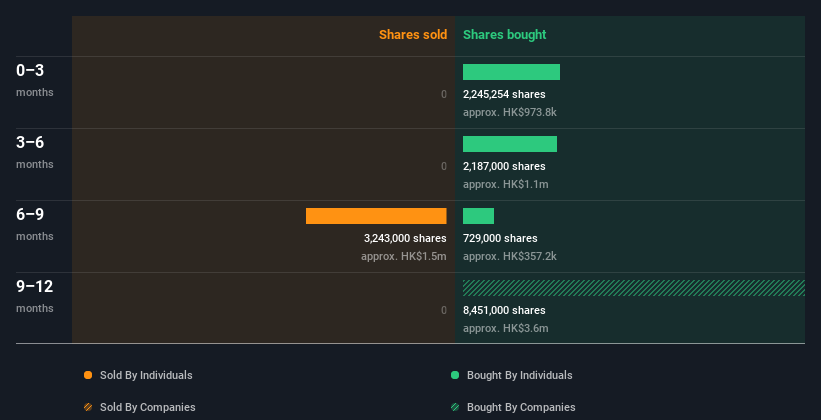This screenshot has width=821, height=420.
Task: Click the sold zero value in 0–3 months row
Action: pyautogui.click(x=444, y=94)
